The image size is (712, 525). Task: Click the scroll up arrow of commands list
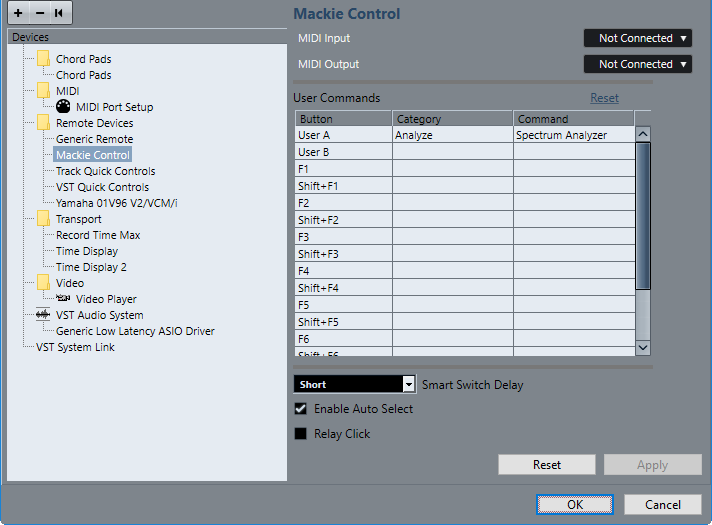point(643,134)
